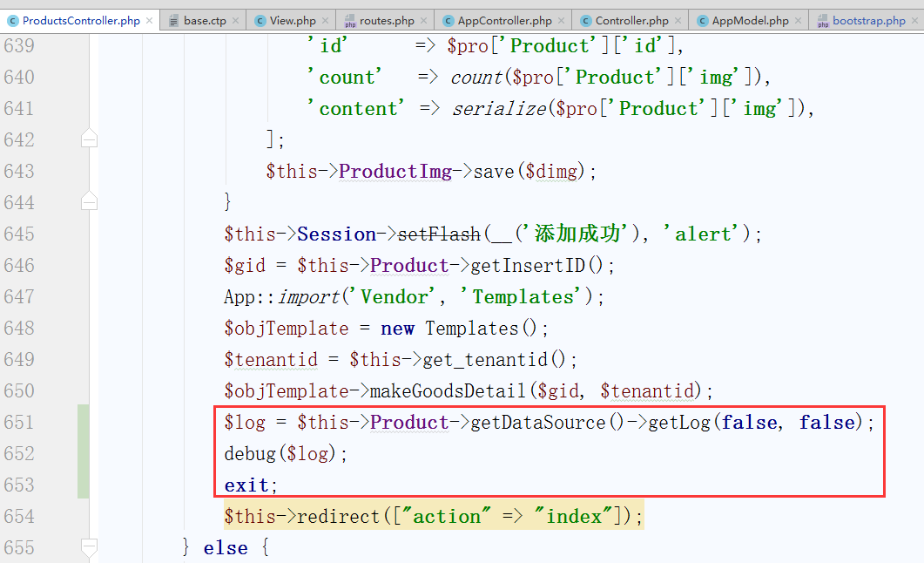Click the PHP file icon on routes.php tab

point(351,20)
